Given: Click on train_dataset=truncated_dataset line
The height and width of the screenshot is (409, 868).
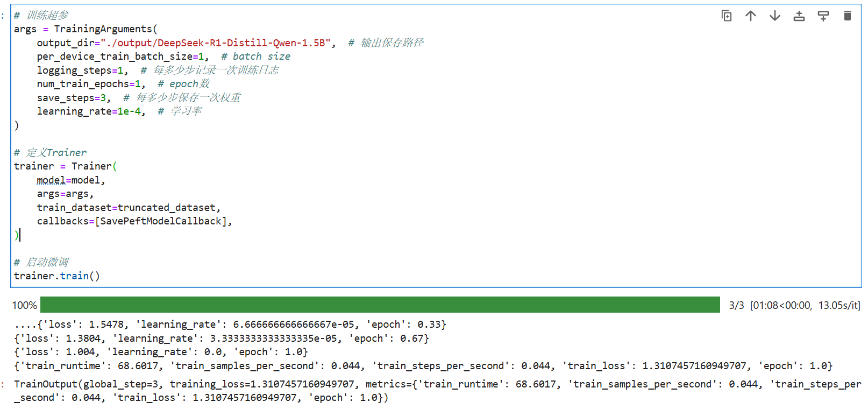Looking at the screenshot, I should [127, 208].
